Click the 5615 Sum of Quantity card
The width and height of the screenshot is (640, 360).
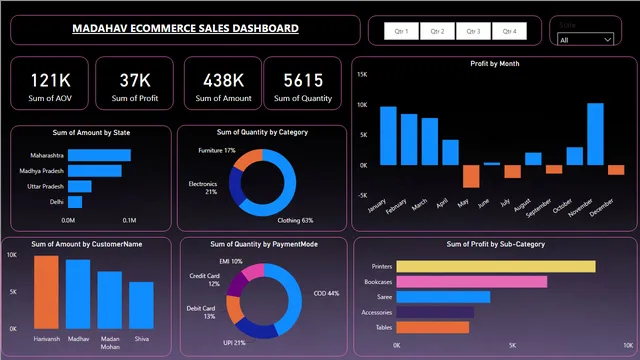[x=302, y=83]
